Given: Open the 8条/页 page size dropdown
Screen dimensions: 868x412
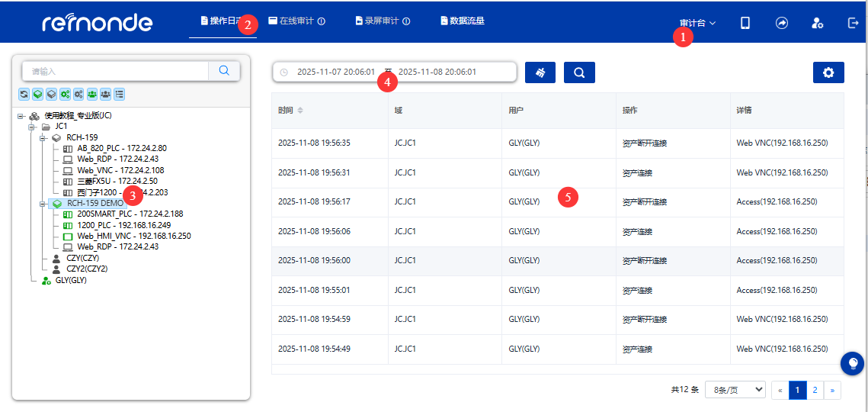Looking at the screenshot, I should 735,390.
